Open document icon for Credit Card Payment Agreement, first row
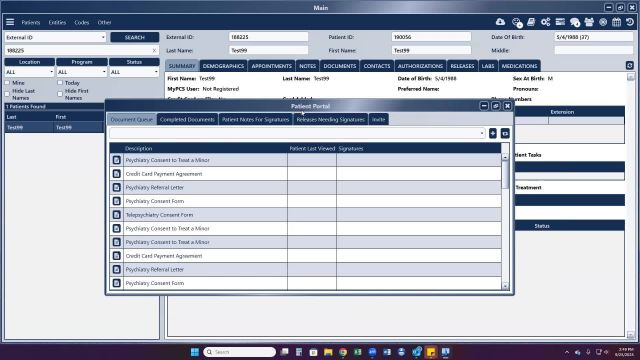Image resolution: width=640 pixels, height=360 pixels. point(117,173)
